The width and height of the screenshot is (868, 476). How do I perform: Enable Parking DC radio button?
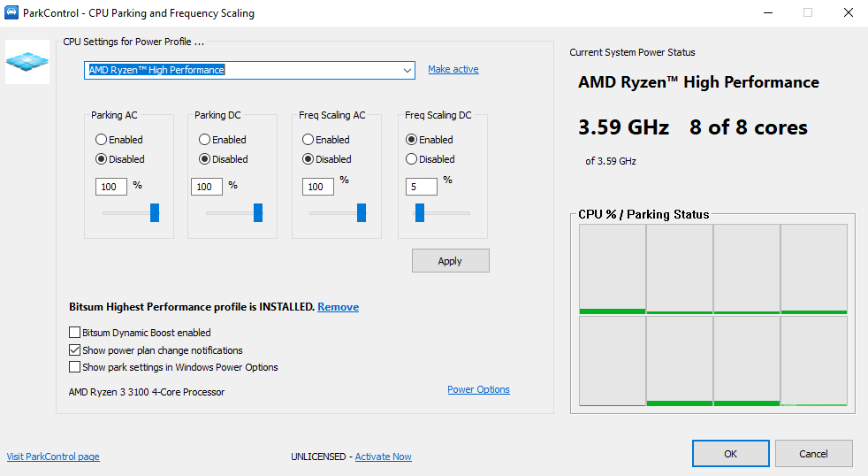click(204, 140)
